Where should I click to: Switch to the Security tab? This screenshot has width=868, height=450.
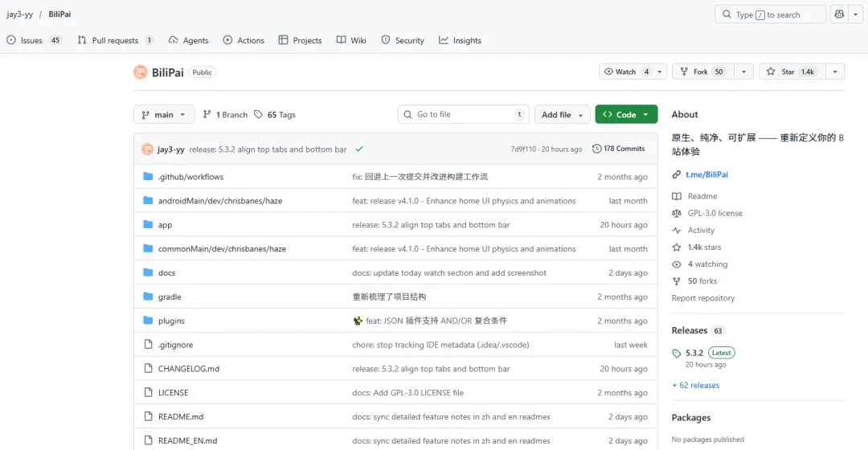pyautogui.click(x=403, y=40)
